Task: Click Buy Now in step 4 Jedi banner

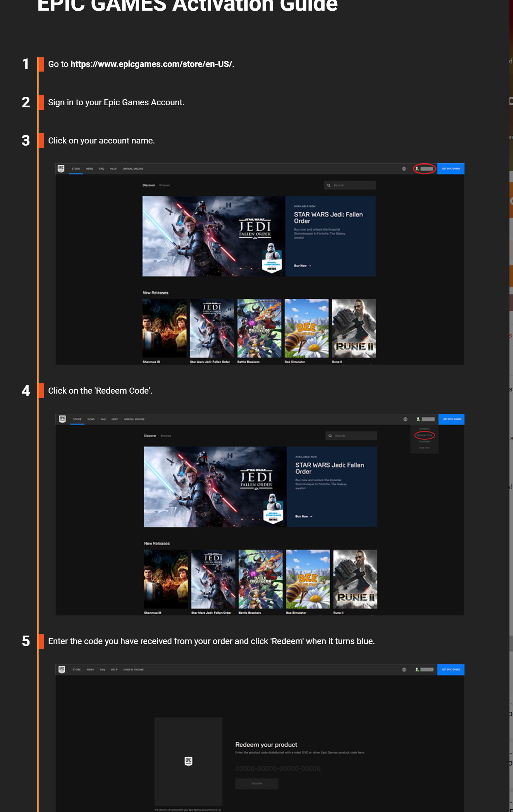Action: (304, 517)
